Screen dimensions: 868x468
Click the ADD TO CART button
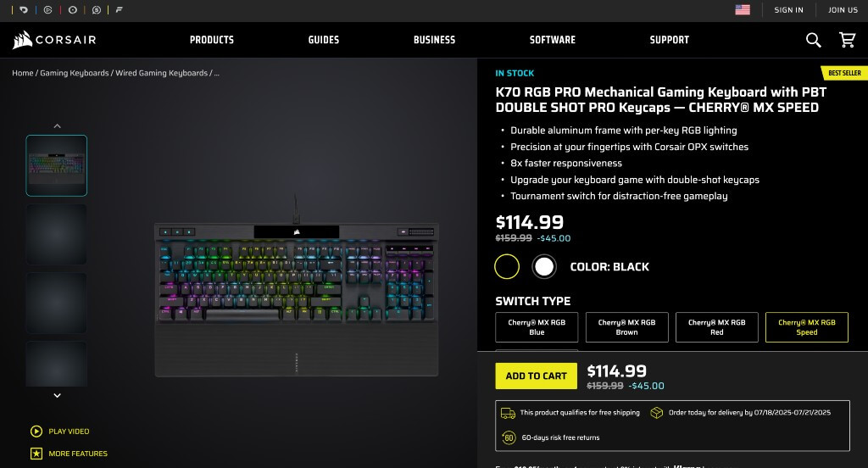pos(536,376)
